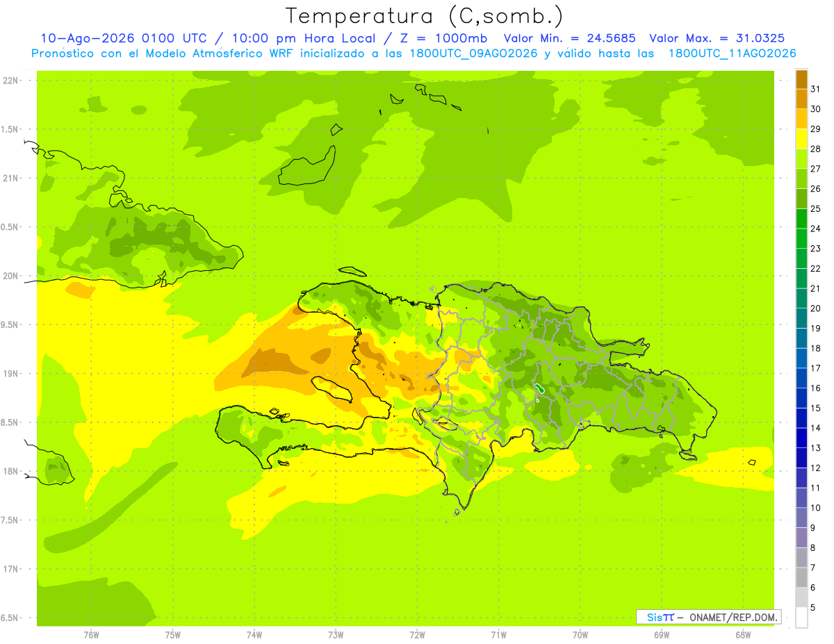Image resolution: width=834 pixels, height=644 pixels.
Task: Click the color bar segment between 30 and 31
Action: coord(801,99)
